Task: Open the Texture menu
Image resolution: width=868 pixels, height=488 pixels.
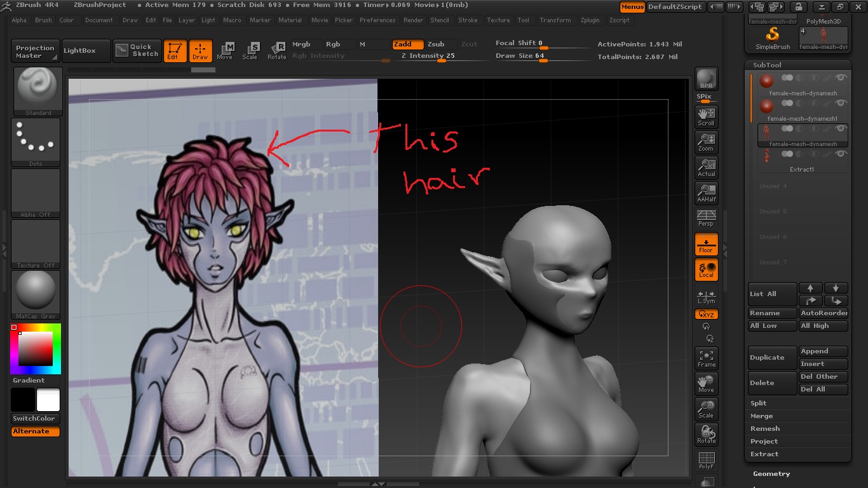Action: (498, 20)
